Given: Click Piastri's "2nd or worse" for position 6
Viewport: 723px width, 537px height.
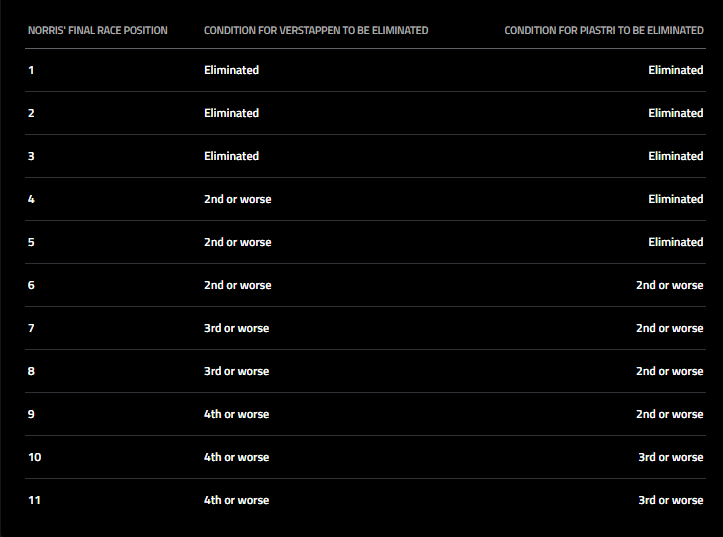Looking at the screenshot, I should 669,285.
